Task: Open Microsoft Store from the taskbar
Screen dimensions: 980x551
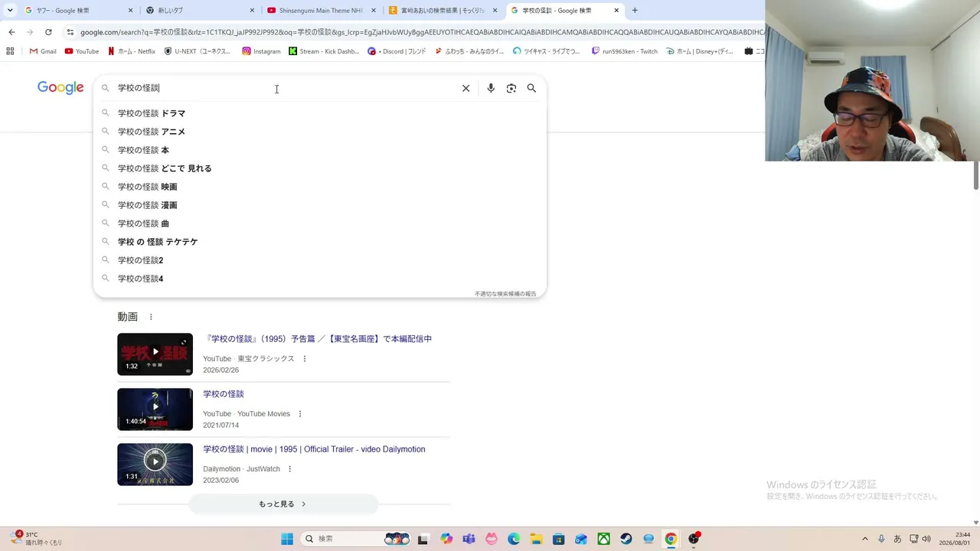Action: 559,539
